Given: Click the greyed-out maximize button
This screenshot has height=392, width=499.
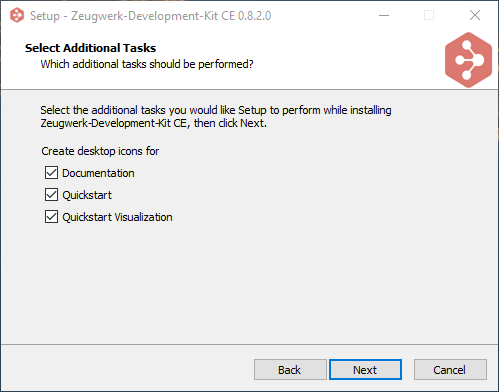Looking at the screenshot, I should (x=429, y=15).
